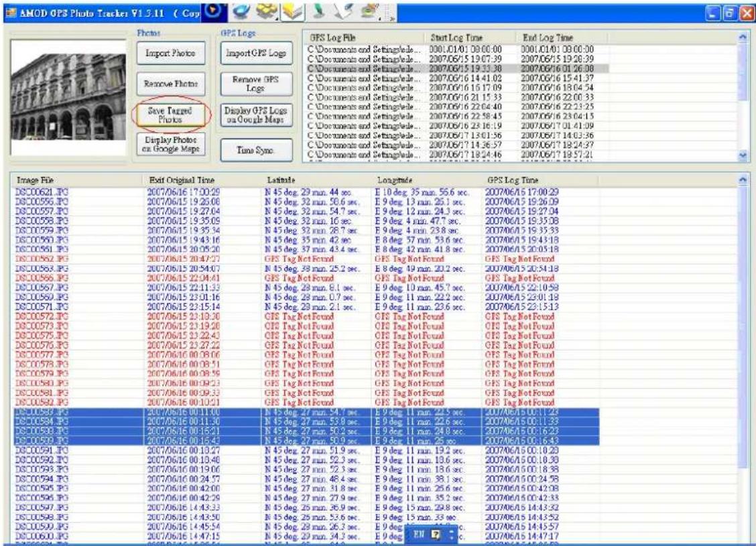Click up arrow of GPS log list scrollbar
The width and height of the screenshot is (756, 546).
tap(743, 37)
